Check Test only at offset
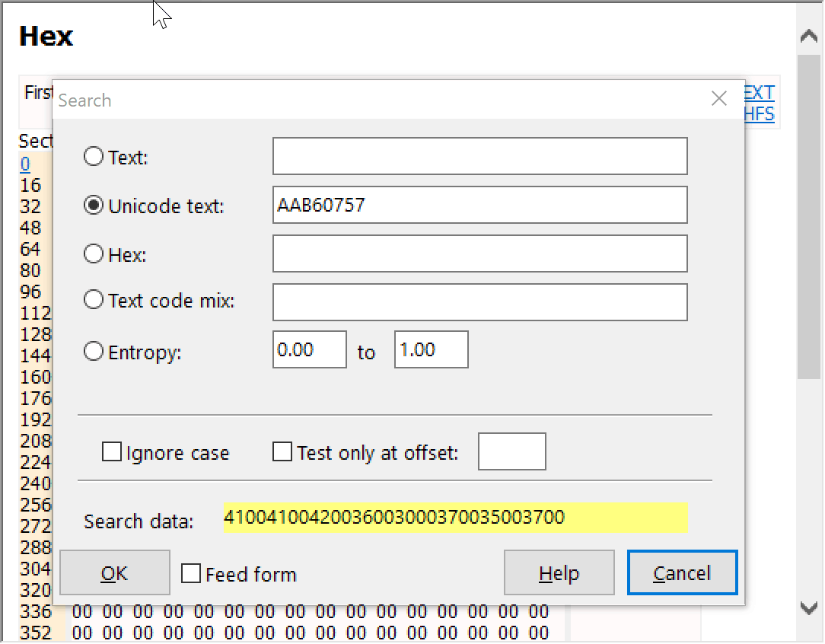The height and width of the screenshot is (644, 825). coord(280,451)
